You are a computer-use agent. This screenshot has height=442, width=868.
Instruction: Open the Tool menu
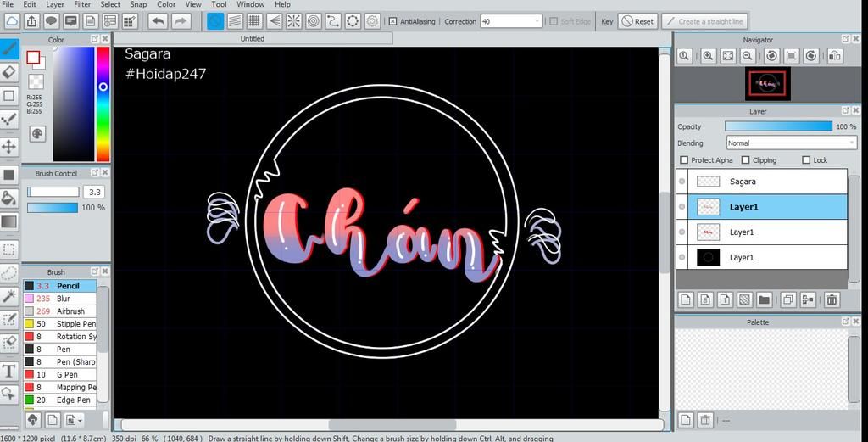[219, 4]
